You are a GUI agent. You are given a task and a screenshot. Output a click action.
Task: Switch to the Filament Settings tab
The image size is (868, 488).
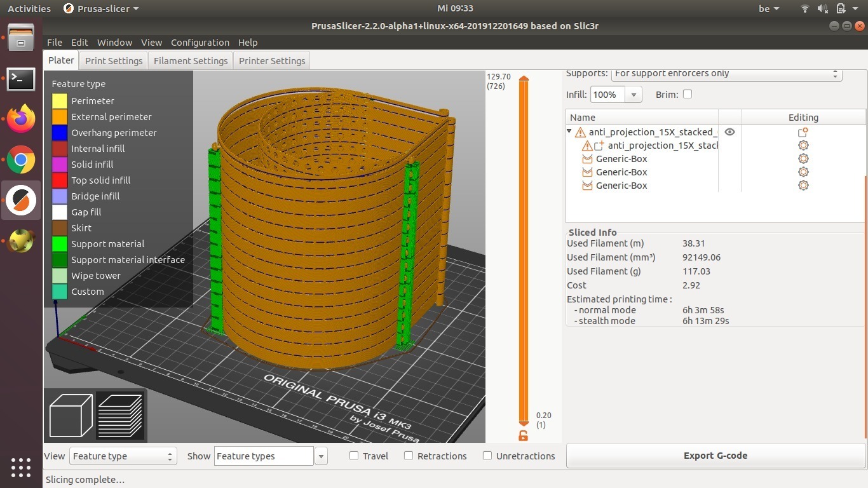point(191,61)
